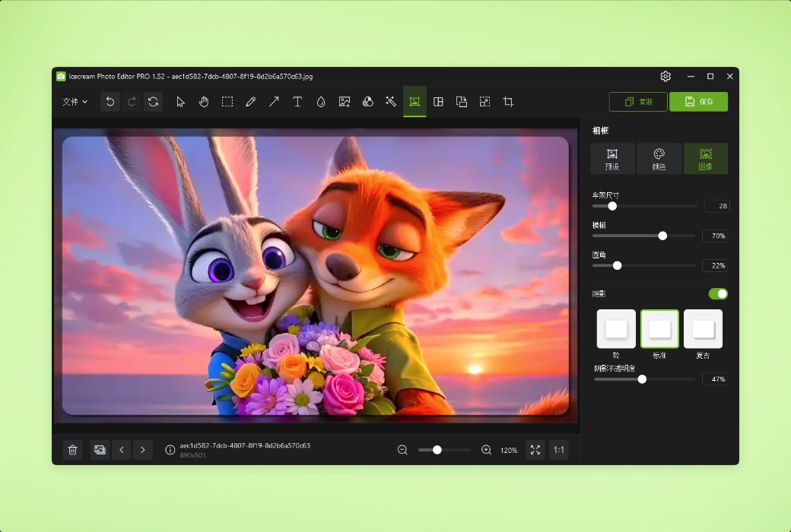Click the Undo icon
Screen dimensions: 791x532
point(110,101)
